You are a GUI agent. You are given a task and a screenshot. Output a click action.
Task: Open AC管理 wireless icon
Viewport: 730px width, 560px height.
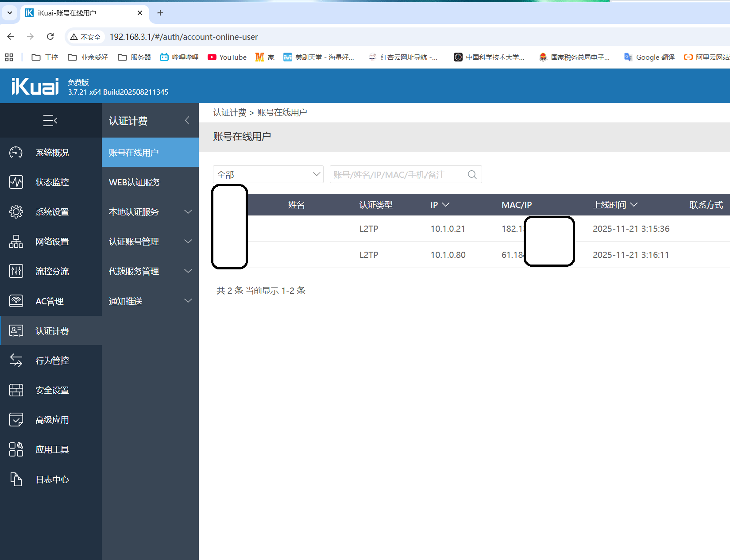coord(16,301)
